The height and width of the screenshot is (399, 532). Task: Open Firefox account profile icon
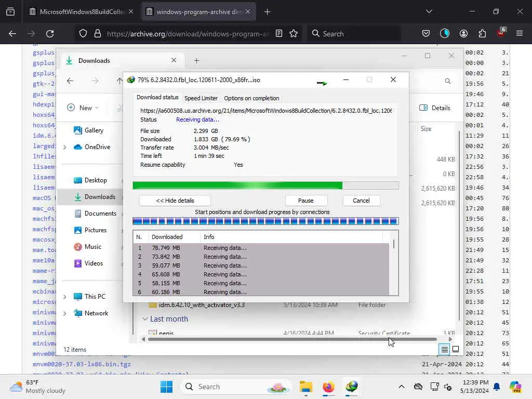point(463,34)
